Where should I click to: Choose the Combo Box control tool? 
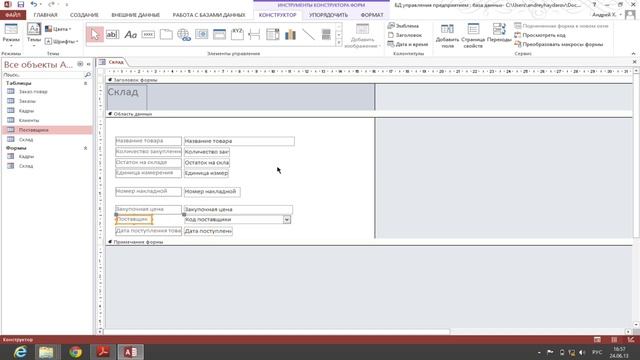[273, 35]
